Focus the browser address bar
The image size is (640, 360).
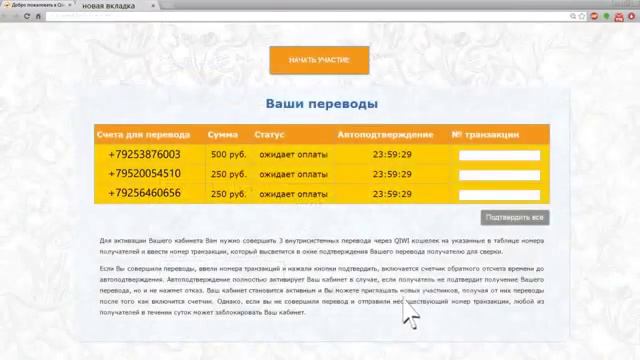pos(306,16)
